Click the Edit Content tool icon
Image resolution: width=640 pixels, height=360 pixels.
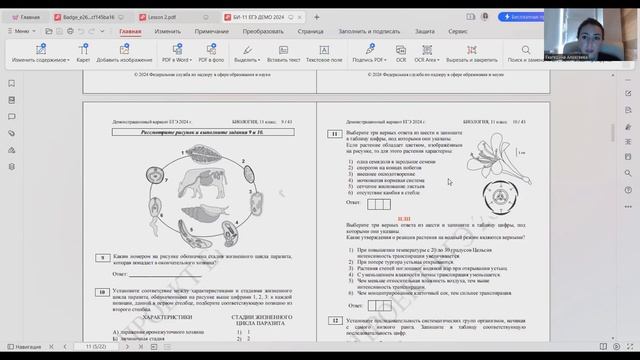41,49
